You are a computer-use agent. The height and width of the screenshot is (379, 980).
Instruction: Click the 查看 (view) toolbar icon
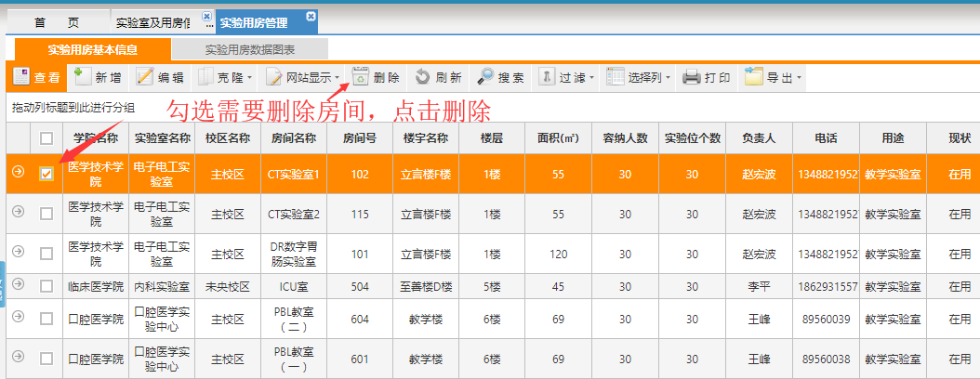coord(21,78)
